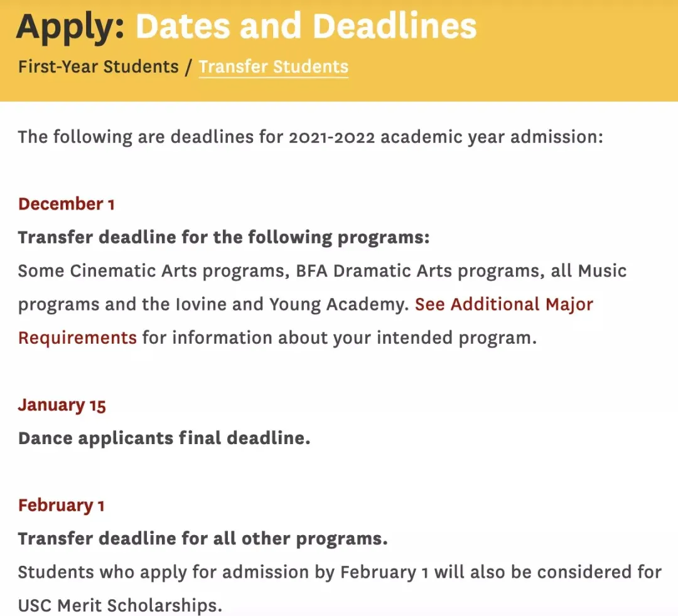
Task: Click "Transfer deadline for the following programs:" heading
Action: pyautogui.click(x=223, y=237)
